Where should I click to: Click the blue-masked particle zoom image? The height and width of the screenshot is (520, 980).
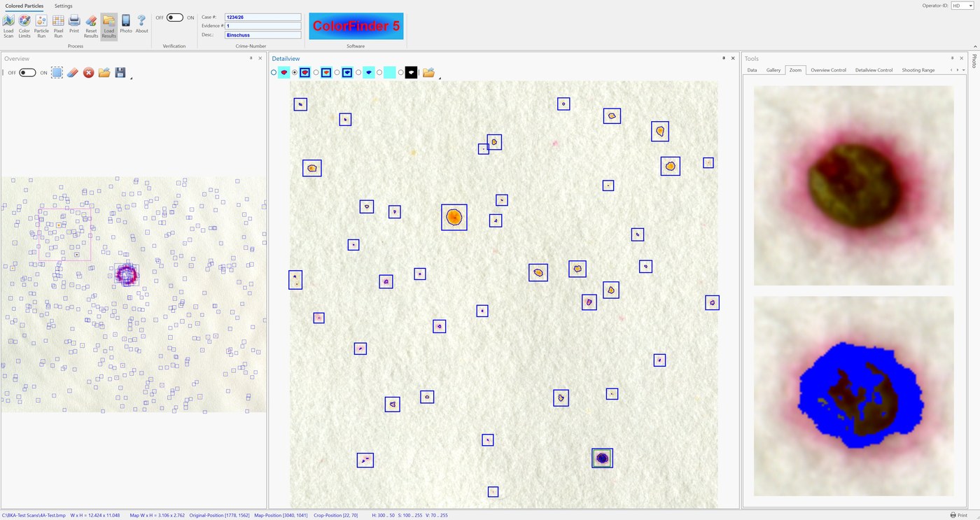point(853,396)
